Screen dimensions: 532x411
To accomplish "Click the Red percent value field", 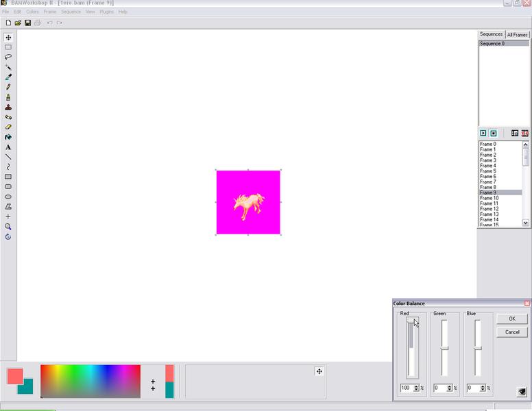I will 407,388.
